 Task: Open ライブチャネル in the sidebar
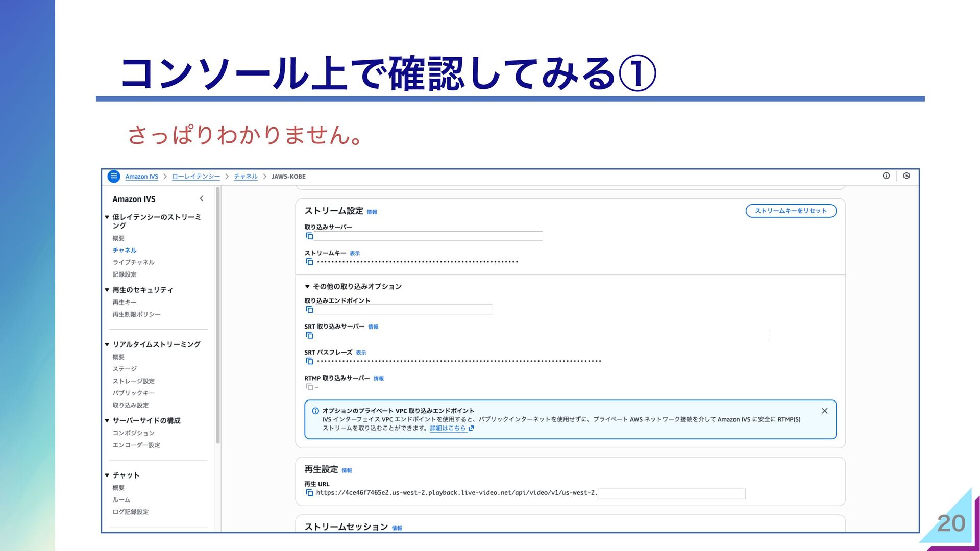(x=133, y=262)
